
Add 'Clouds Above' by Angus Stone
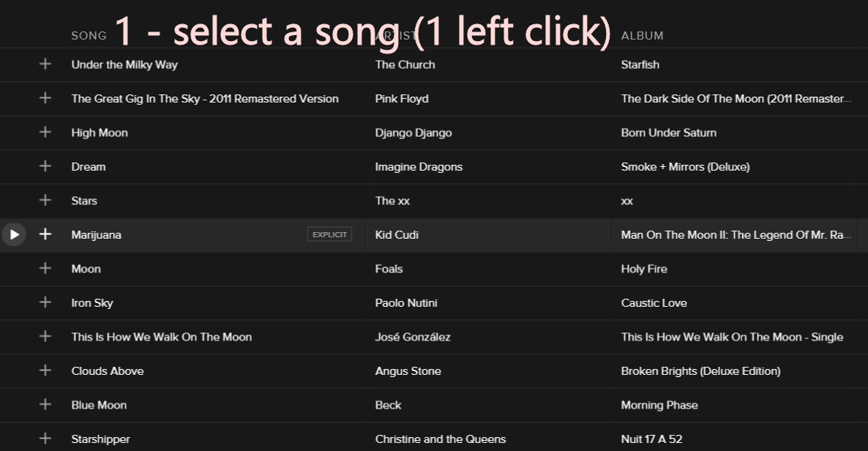click(45, 371)
